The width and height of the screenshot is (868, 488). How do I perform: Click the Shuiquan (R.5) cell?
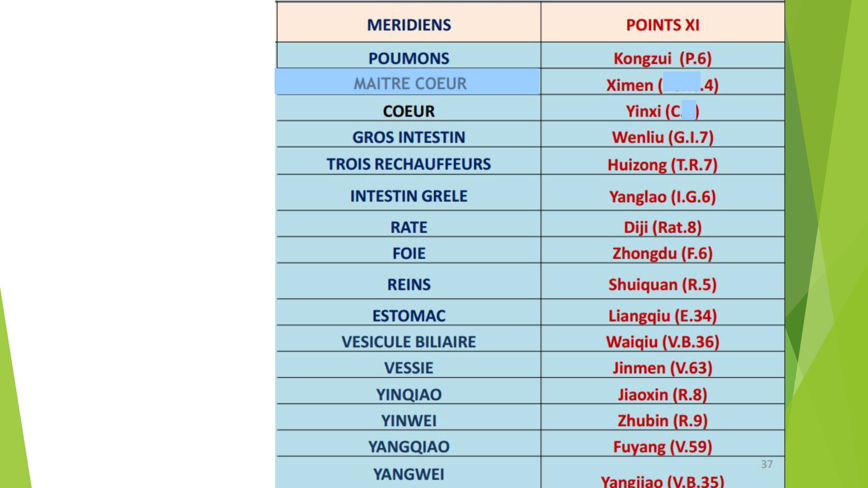662,281
